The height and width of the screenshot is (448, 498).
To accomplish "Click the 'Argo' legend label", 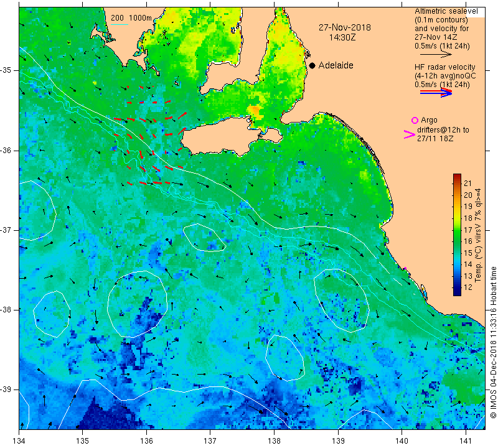I will 429,120.
